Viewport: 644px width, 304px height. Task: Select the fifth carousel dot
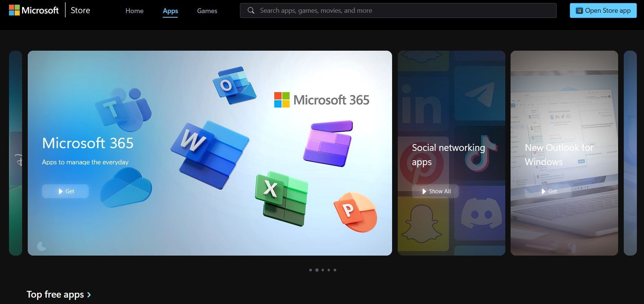coord(335,270)
